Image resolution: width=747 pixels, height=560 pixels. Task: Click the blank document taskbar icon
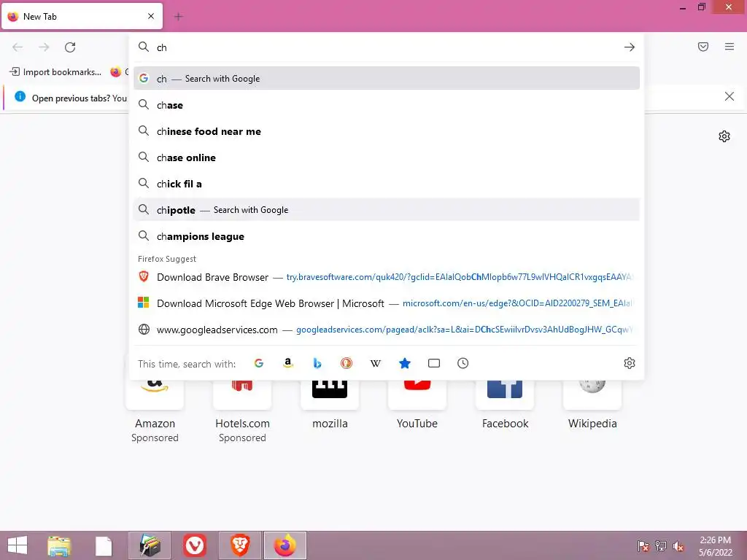(x=104, y=545)
